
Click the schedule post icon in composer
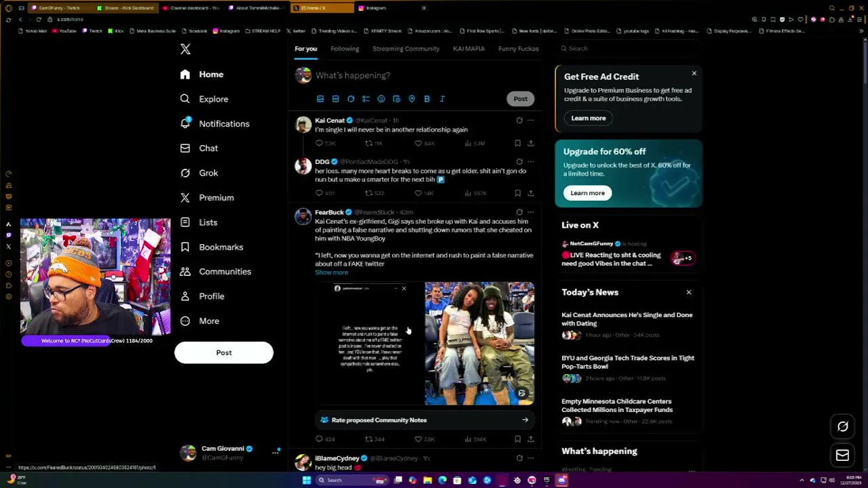397,99
